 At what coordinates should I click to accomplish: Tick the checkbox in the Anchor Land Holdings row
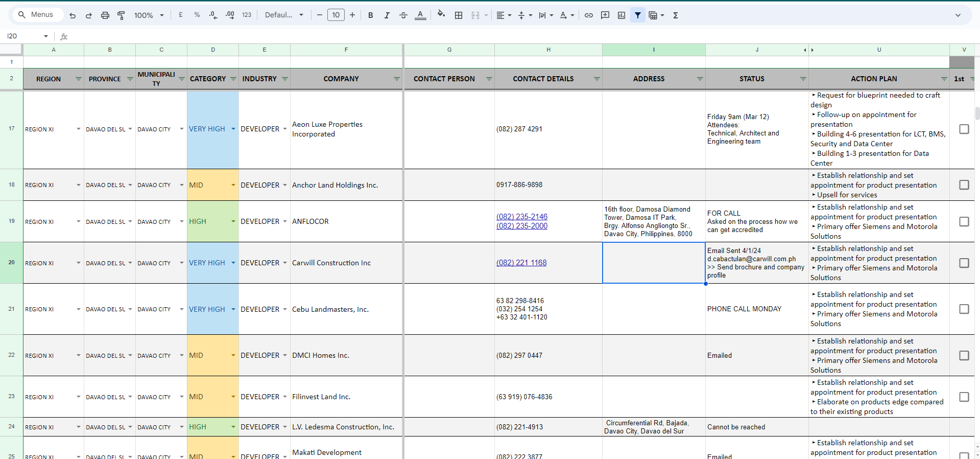[x=964, y=185]
